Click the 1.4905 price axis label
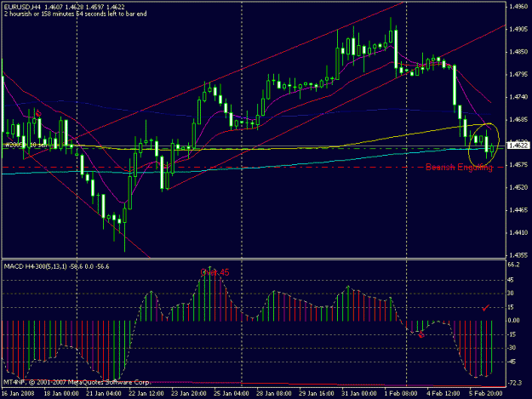The height and width of the screenshot is (399, 532). click(518, 29)
